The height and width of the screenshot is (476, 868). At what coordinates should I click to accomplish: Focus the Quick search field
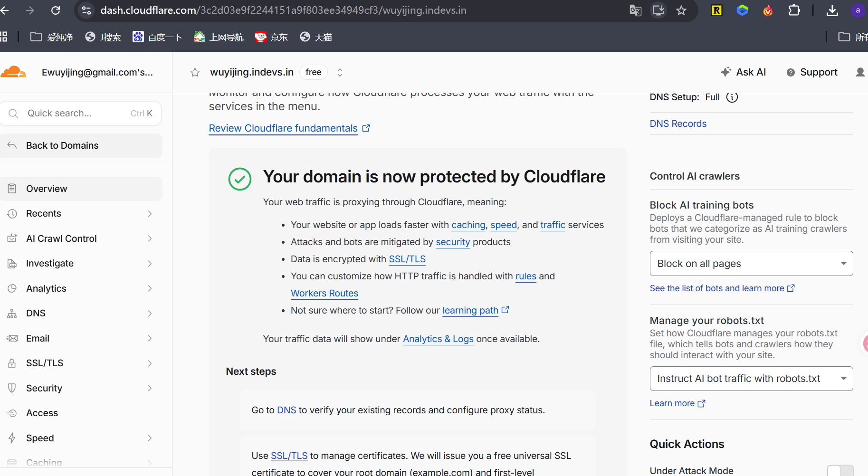click(x=81, y=114)
